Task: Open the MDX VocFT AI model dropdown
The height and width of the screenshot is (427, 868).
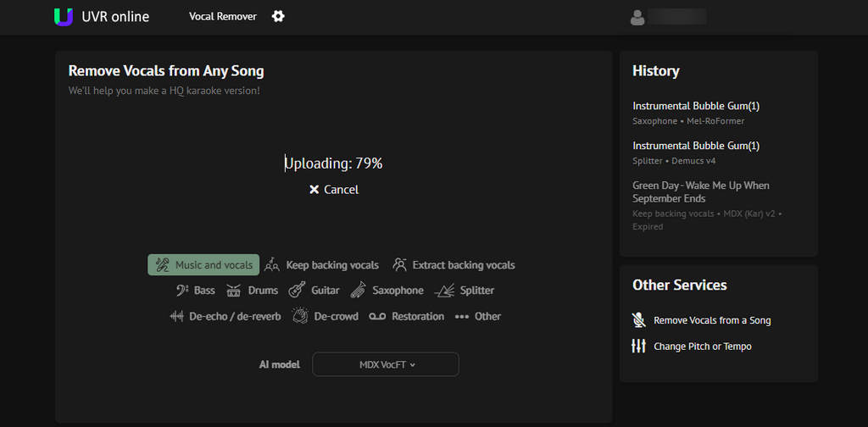Action: tap(386, 364)
